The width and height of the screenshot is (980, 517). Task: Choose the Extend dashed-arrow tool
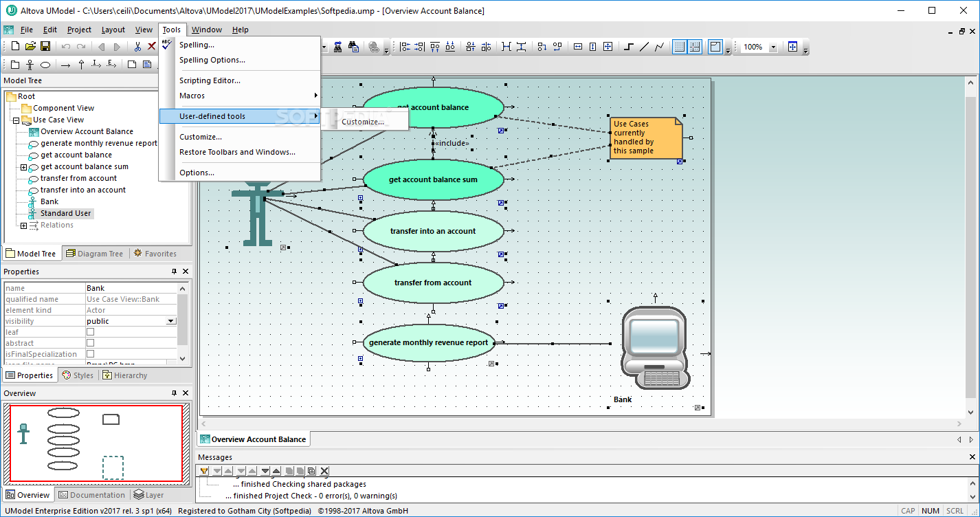coord(111,64)
